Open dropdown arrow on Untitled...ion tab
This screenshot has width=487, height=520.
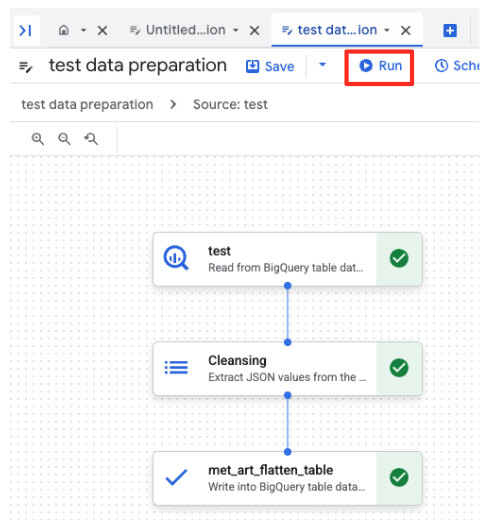coord(236,30)
